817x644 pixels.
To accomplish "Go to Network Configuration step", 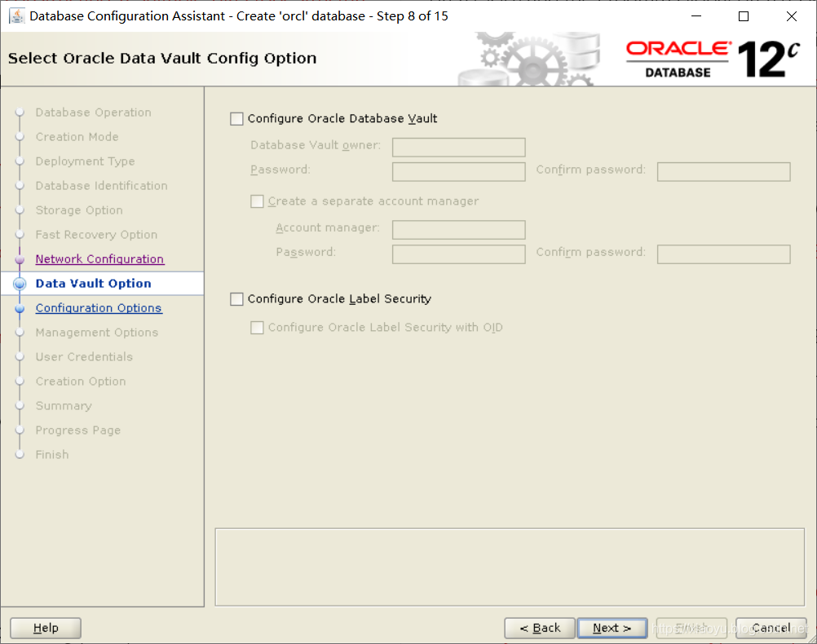I will point(99,259).
